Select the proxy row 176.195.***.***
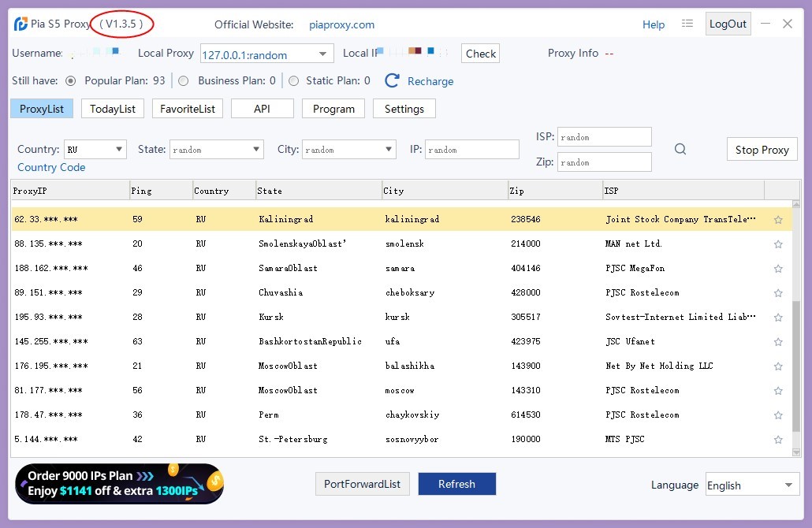The width and height of the screenshot is (812, 528). [x=401, y=366]
